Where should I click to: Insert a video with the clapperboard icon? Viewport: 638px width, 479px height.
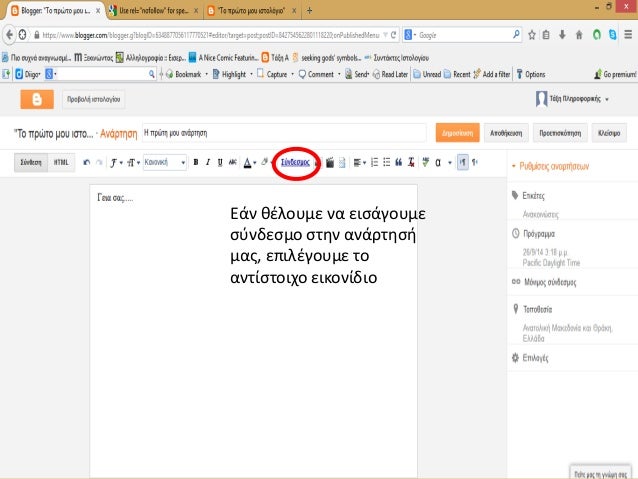[329, 162]
